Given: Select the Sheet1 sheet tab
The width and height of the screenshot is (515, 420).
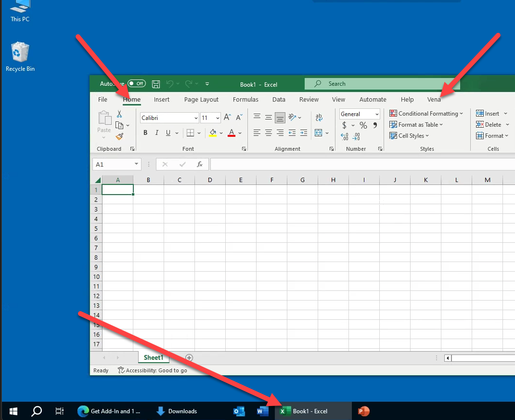Looking at the screenshot, I should [154, 357].
